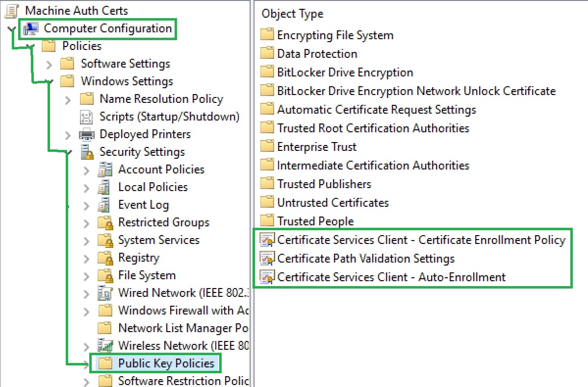This screenshot has width=588, height=387.
Task: Click the Machine Auth Certs scroll icon
Action: click(13, 11)
